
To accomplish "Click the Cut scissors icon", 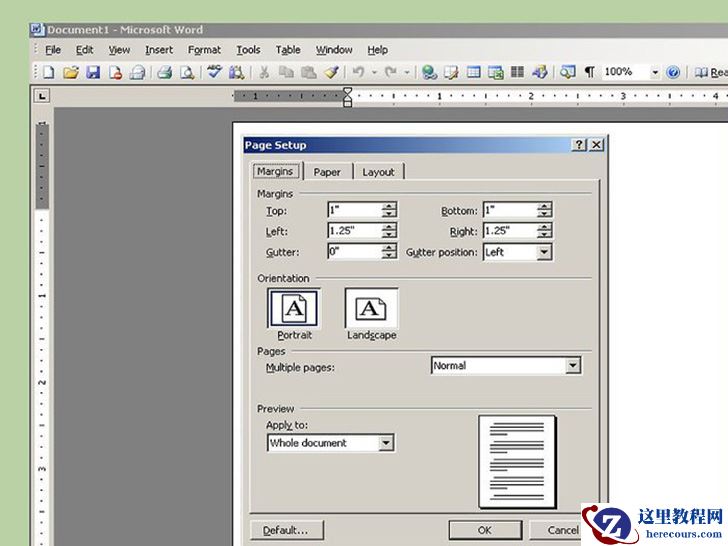I will pyautogui.click(x=264, y=72).
